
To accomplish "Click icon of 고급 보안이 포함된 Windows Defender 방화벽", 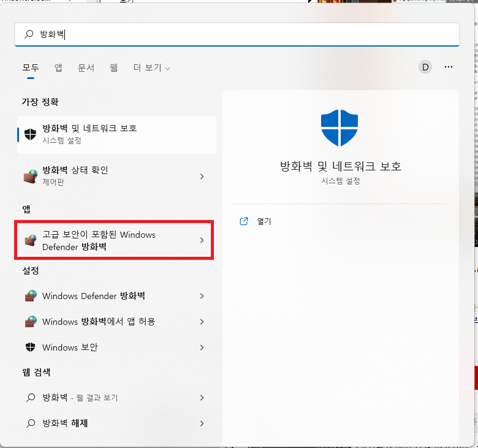I will (31, 240).
